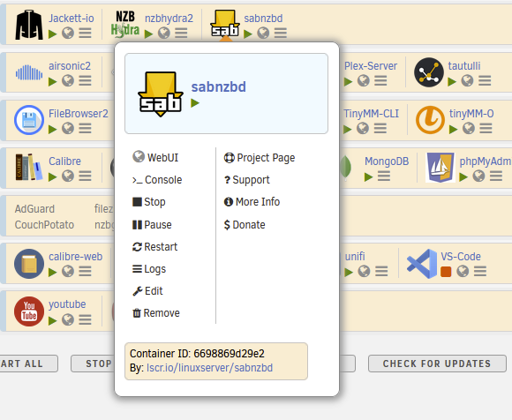
Task: Click the CouchPotato stopped container name
Action: (44, 225)
